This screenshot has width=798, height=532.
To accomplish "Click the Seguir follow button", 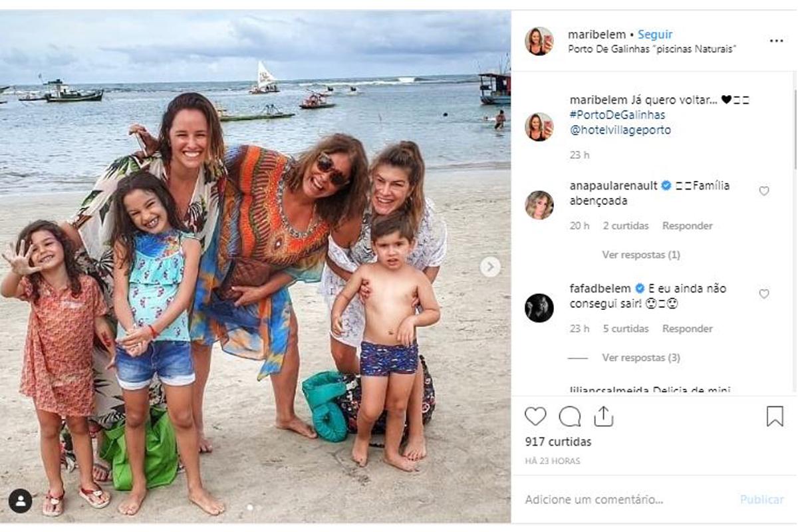I will click(x=655, y=35).
